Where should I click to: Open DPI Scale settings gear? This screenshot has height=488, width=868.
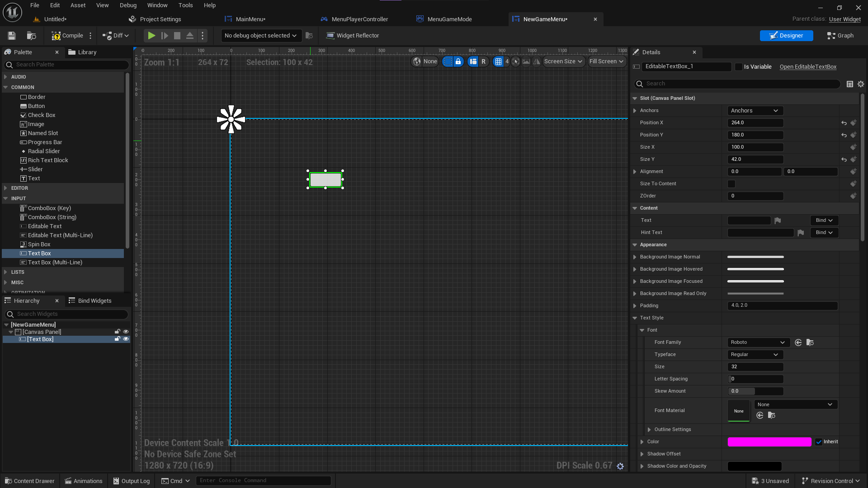click(620, 466)
